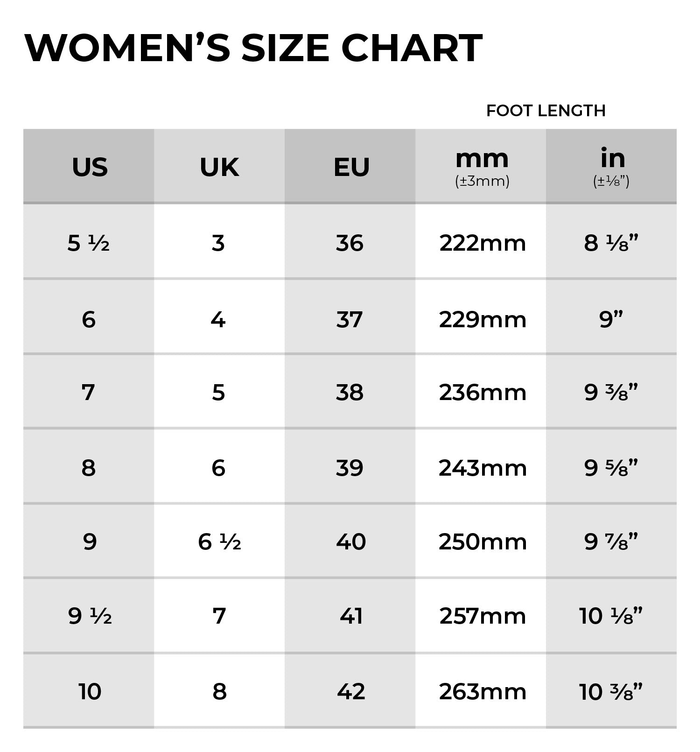The height and width of the screenshot is (752, 700).
Task: Click the US column header
Action: pos(90,167)
